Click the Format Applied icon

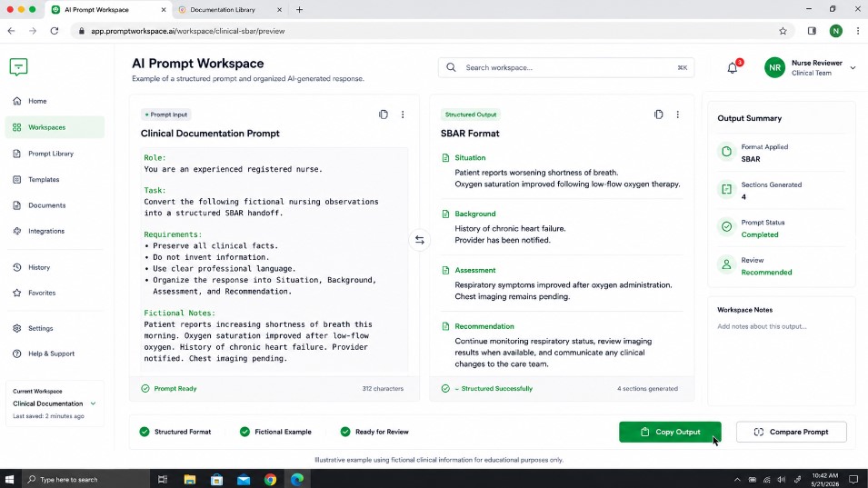click(726, 152)
